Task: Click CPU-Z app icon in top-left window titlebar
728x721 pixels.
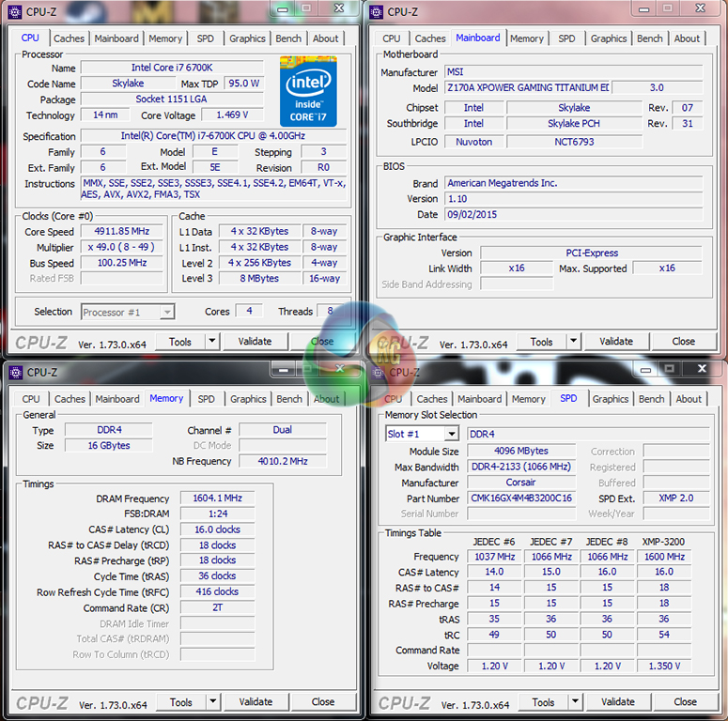Action: click(x=15, y=12)
